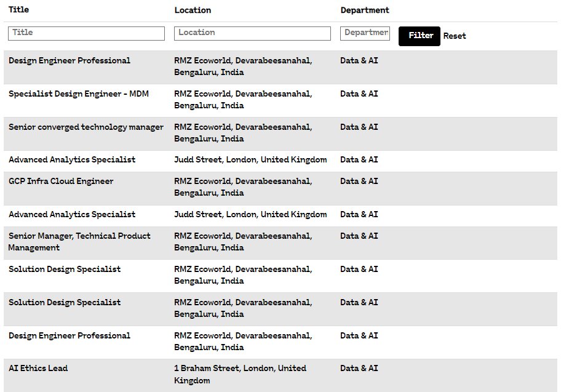Click Data & AI in GCP Infra Cloud Engineer row
Image resolution: width=561 pixels, height=392 pixels.
click(359, 181)
